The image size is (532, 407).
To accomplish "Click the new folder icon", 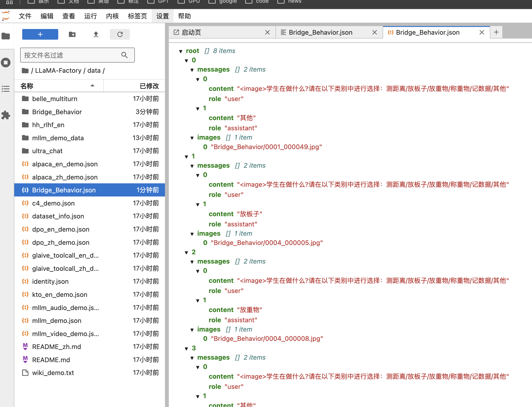I will pyautogui.click(x=72, y=34).
